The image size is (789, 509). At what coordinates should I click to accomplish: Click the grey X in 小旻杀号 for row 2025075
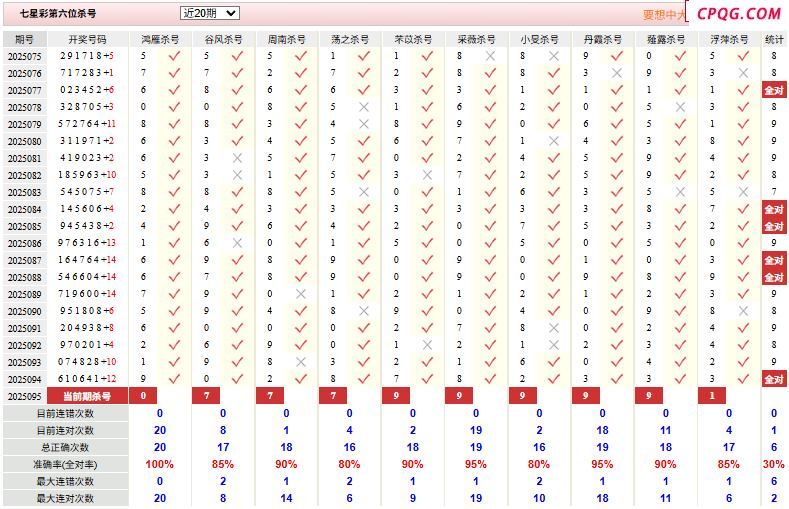click(x=554, y=56)
